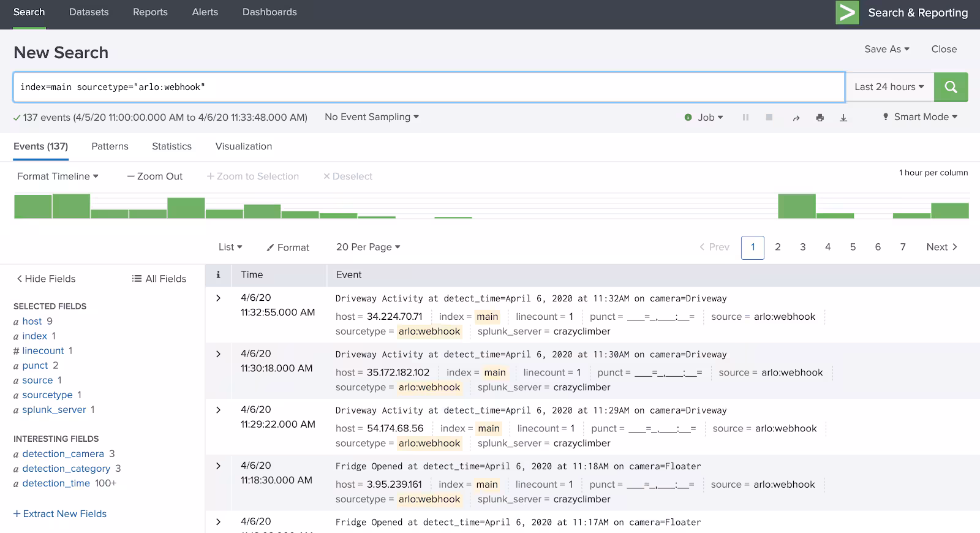Click the tallest timeline bar on right
This screenshot has height=533, width=980.
pyautogui.click(x=796, y=206)
